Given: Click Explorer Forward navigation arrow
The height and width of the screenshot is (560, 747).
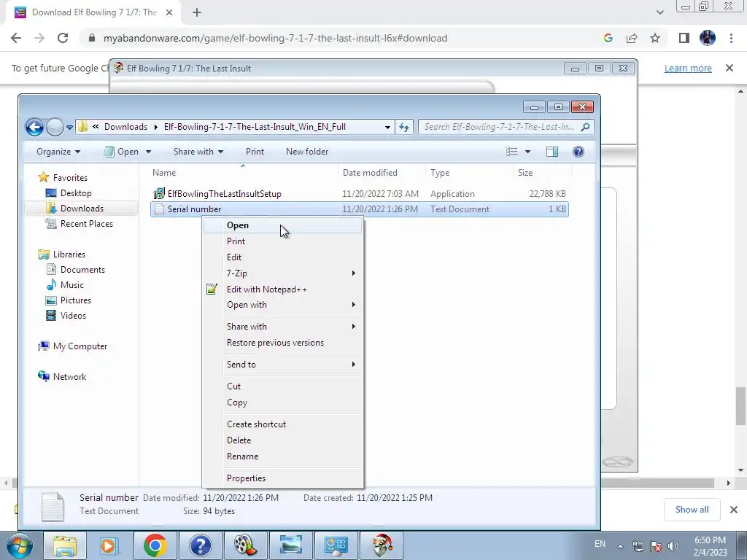Looking at the screenshot, I should (55, 127).
